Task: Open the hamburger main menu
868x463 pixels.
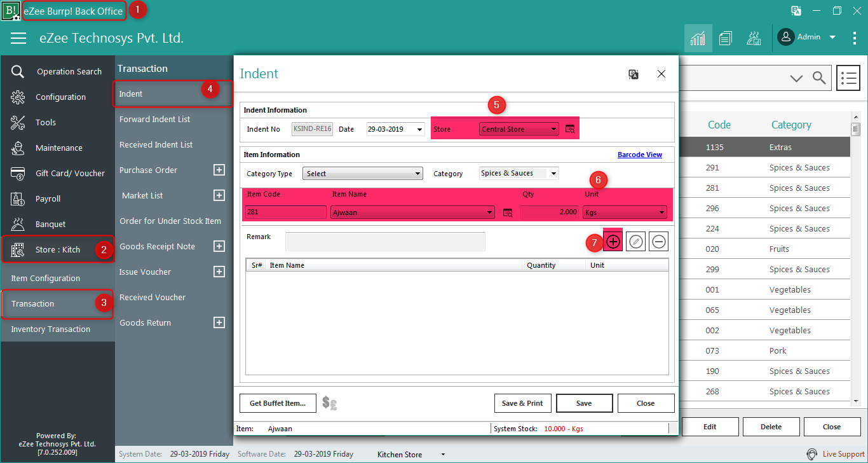Action: coord(18,38)
